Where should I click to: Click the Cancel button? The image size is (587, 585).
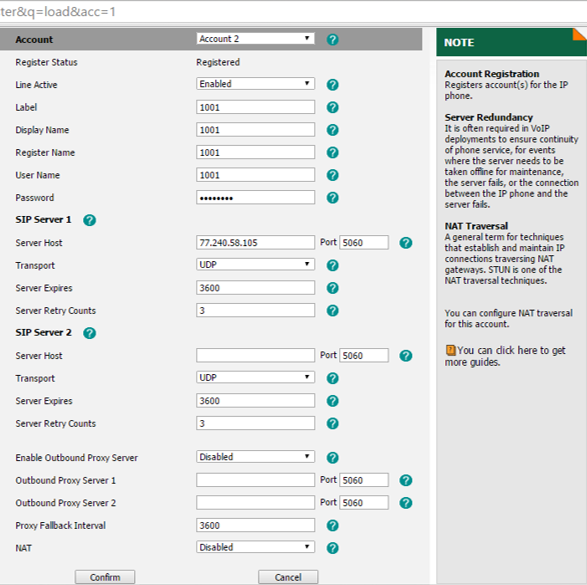click(288, 577)
